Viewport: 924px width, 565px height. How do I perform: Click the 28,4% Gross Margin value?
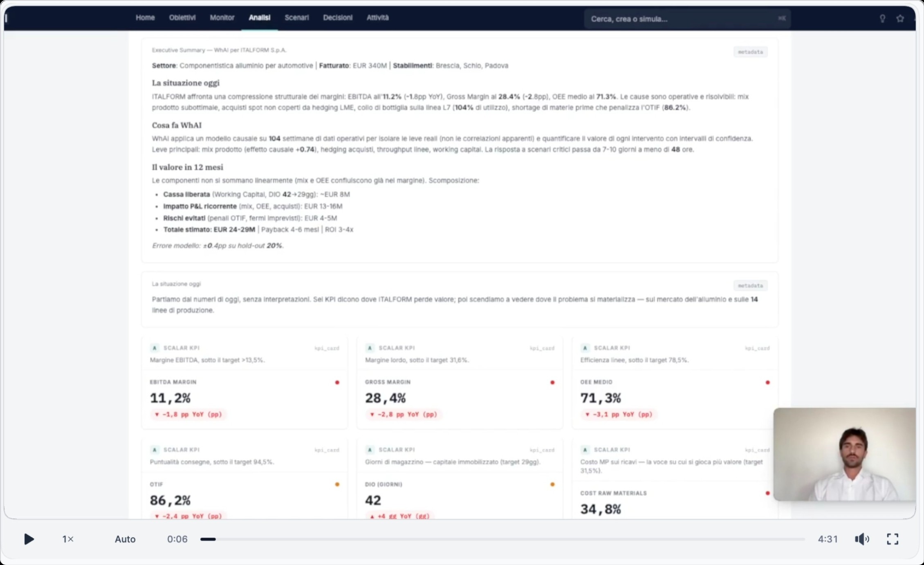click(x=386, y=398)
